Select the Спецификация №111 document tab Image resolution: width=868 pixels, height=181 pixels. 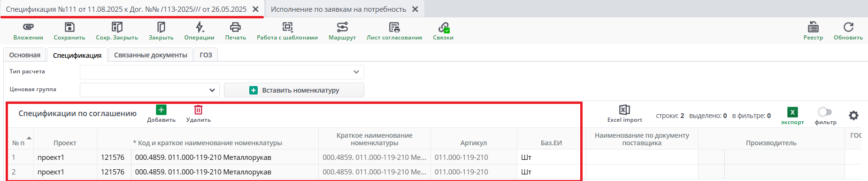point(126,9)
